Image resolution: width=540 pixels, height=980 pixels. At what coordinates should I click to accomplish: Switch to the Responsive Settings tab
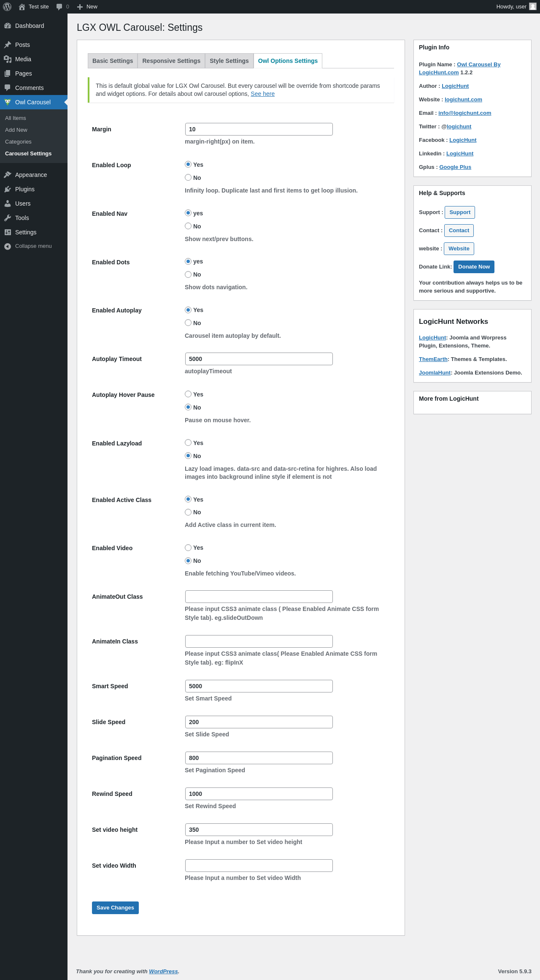click(x=171, y=61)
